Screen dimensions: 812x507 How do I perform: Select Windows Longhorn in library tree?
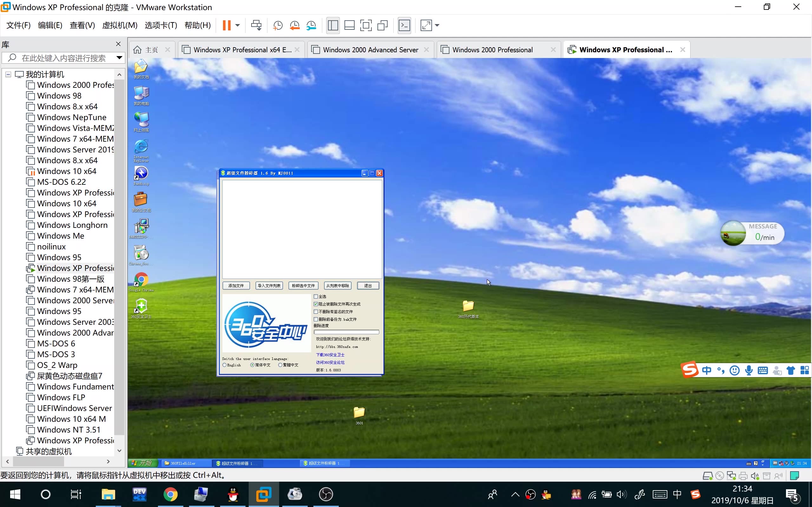pyautogui.click(x=72, y=225)
